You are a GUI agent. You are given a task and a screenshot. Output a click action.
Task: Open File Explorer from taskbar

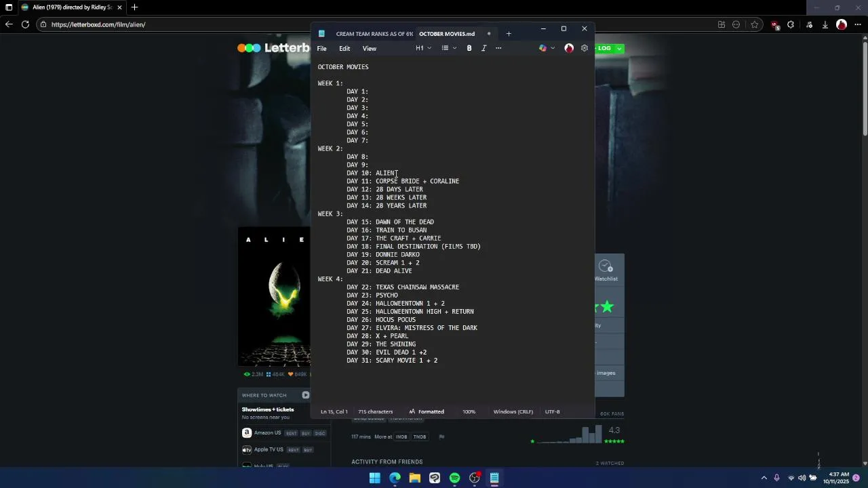pyautogui.click(x=415, y=478)
